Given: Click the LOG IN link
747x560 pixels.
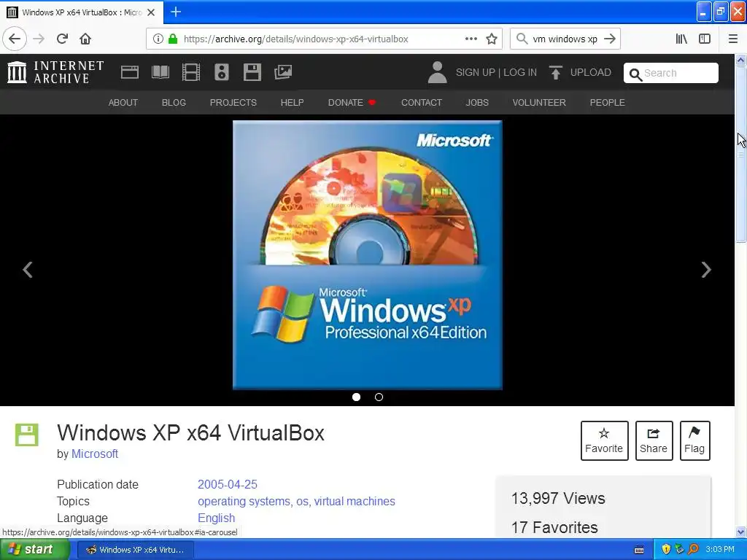Looking at the screenshot, I should [520, 72].
